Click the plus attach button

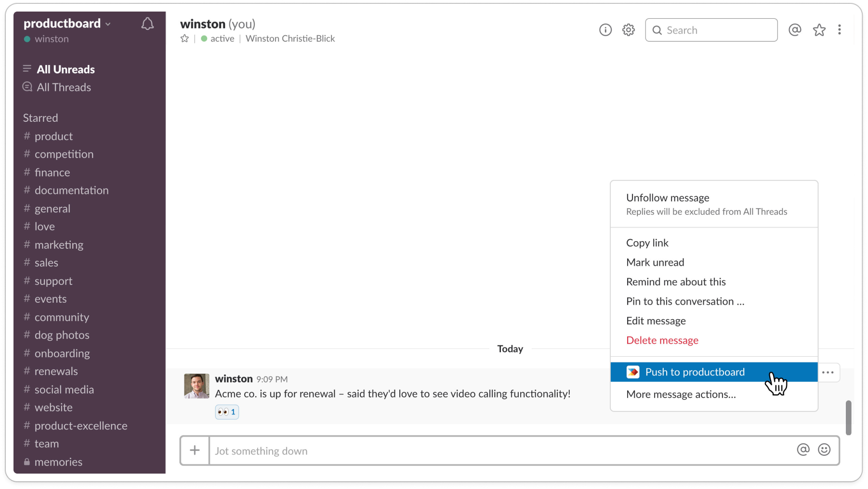coord(195,450)
